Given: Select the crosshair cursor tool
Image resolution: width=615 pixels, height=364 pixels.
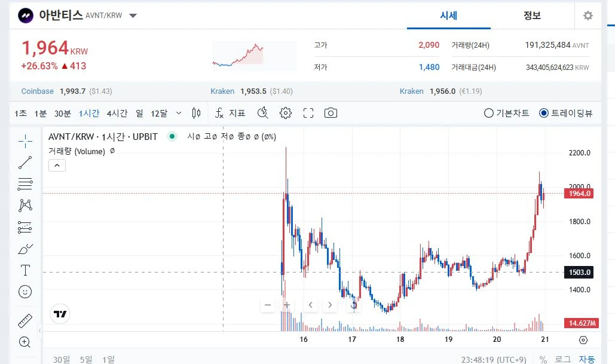Looking at the screenshot, I should [25, 141].
